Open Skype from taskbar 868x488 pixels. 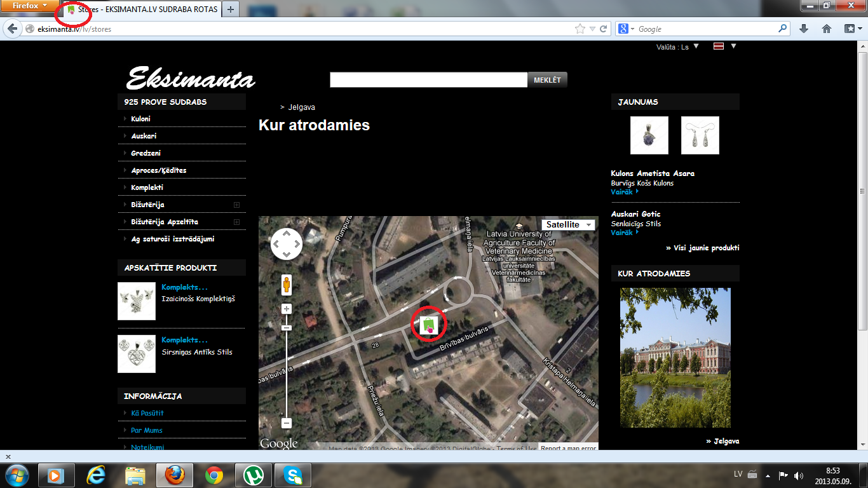click(x=293, y=475)
